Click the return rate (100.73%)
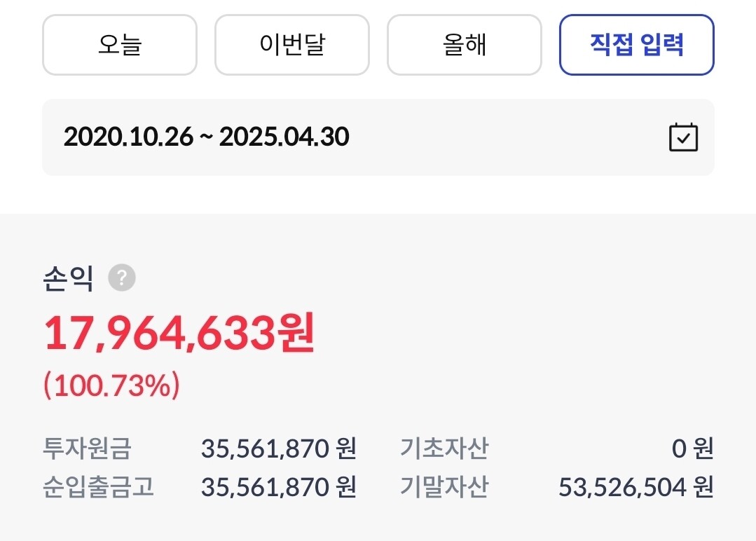Viewport: 756px width, 541px height. 112,385
